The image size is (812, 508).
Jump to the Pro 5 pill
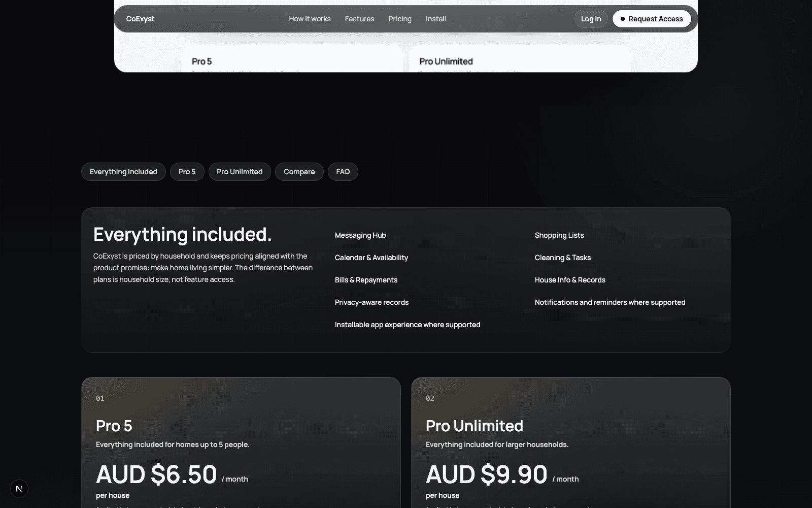pos(187,172)
